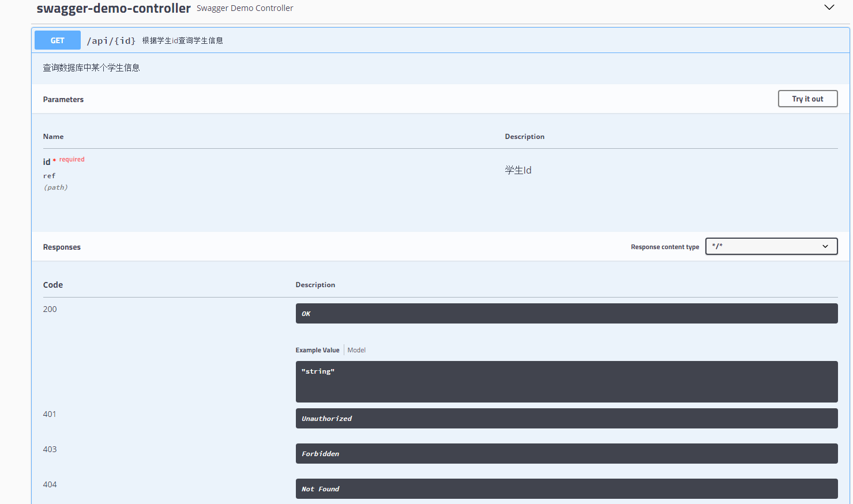853x504 pixels.
Task: Click the Forbidden response description
Action: [566, 454]
